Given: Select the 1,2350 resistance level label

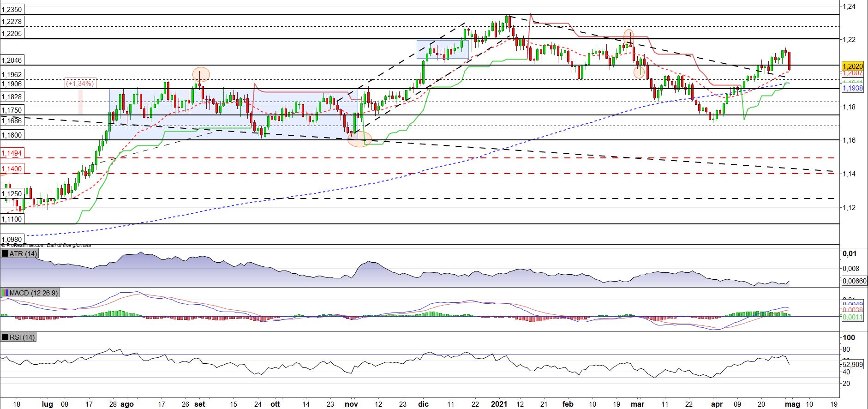Looking at the screenshot, I should [x=12, y=9].
